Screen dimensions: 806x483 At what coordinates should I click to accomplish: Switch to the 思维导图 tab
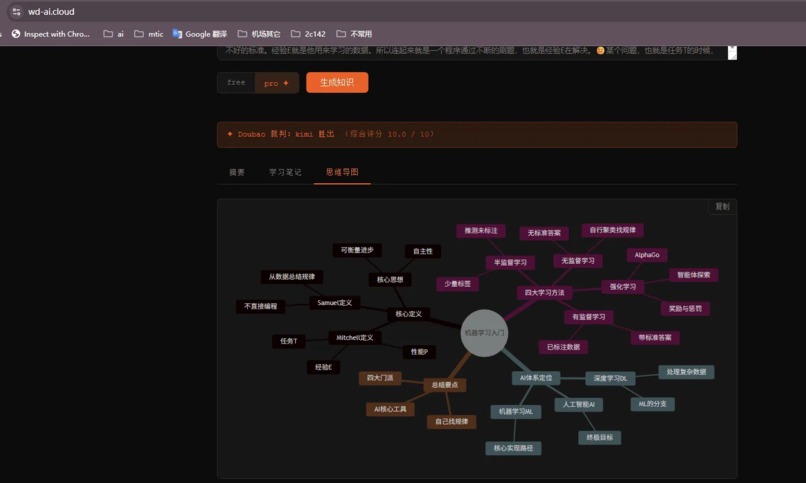click(342, 172)
